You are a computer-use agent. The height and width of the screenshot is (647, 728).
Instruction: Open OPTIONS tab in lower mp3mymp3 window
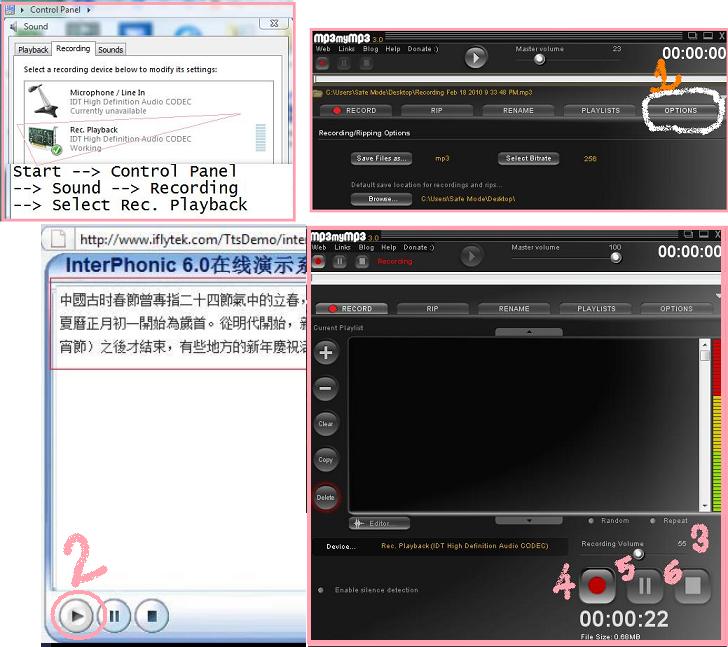point(676,309)
